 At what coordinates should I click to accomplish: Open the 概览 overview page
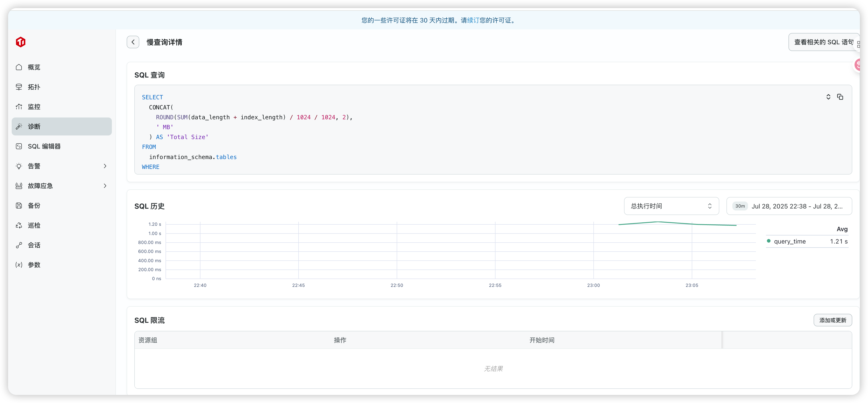pyautogui.click(x=34, y=67)
